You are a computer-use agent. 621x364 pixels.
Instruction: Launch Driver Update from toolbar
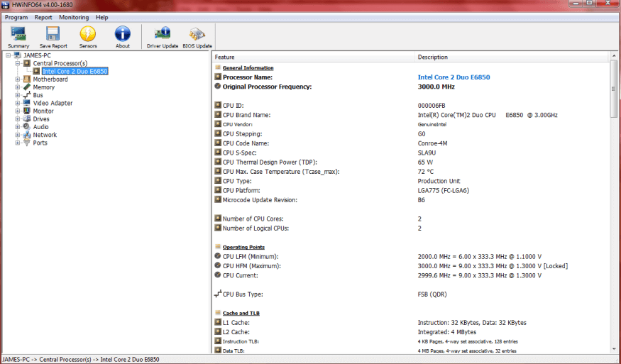click(163, 33)
